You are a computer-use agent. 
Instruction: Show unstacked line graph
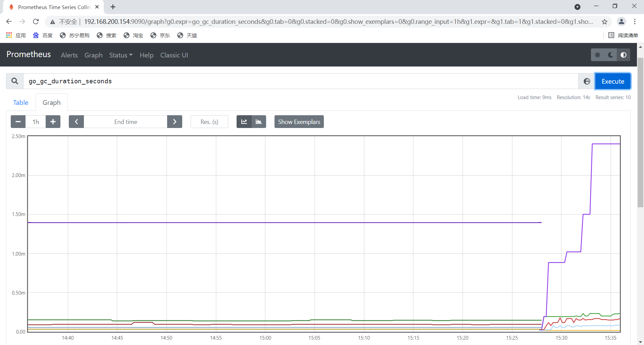pyautogui.click(x=244, y=122)
